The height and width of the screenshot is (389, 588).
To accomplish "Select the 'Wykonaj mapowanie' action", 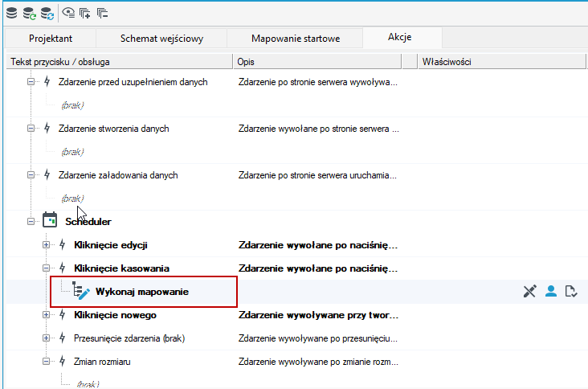I will tap(142, 292).
